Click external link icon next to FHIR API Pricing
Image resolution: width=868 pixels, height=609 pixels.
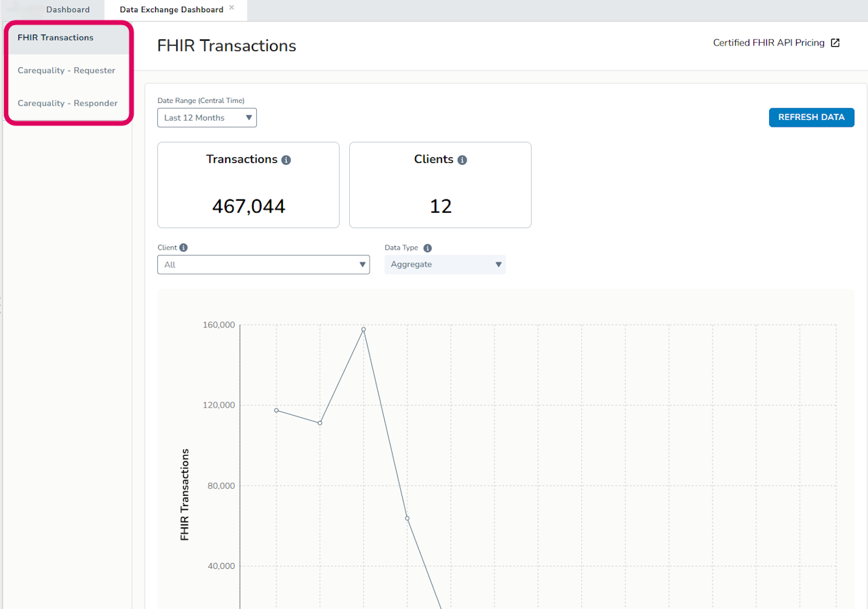(x=835, y=43)
